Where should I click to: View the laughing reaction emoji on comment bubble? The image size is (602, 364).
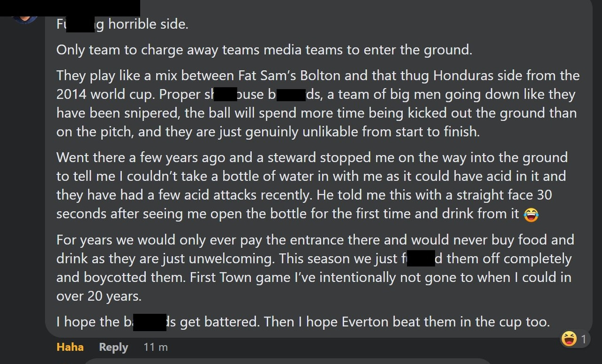[569, 339]
